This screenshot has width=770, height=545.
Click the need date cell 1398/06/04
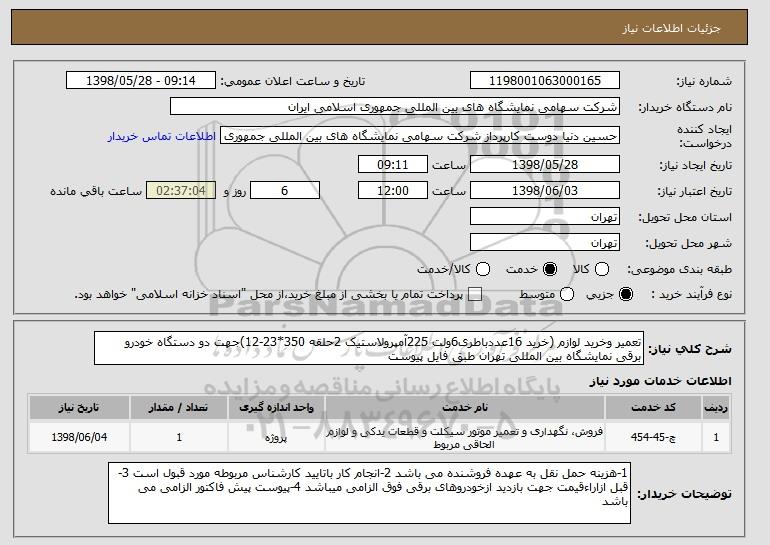point(79,437)
